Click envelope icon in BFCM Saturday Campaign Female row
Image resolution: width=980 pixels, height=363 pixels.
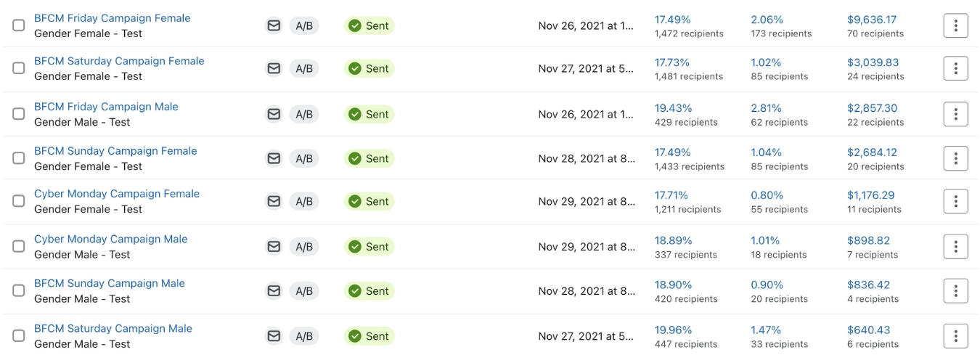pyautogui.click(x=274, y=68)
